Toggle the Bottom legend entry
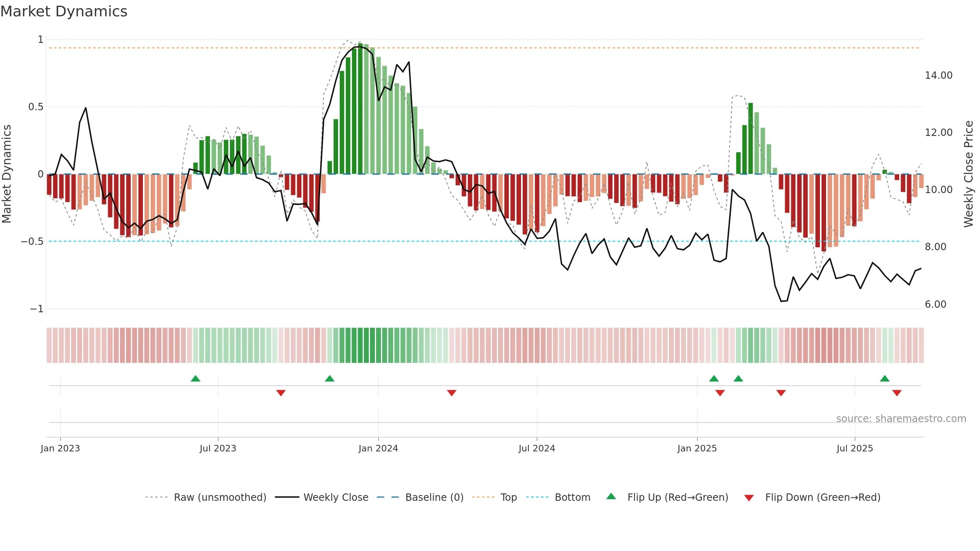The image size is (980, 551). tap(558, 497)
